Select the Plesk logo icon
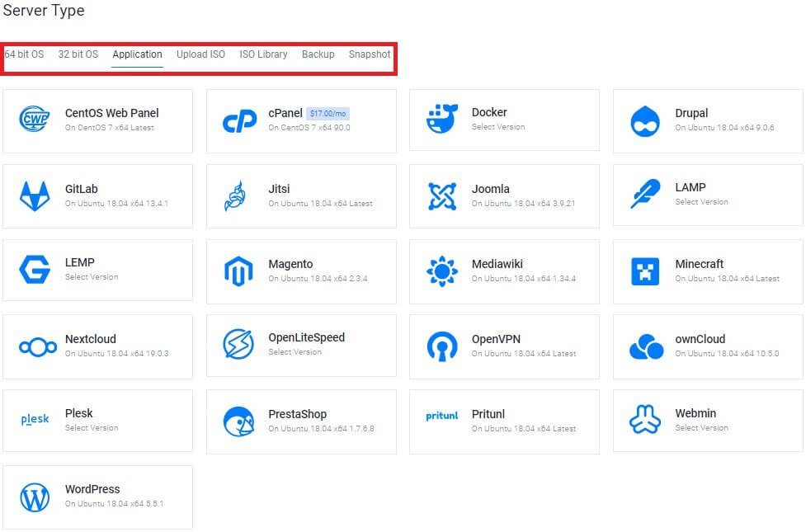 tap(35, 420)
